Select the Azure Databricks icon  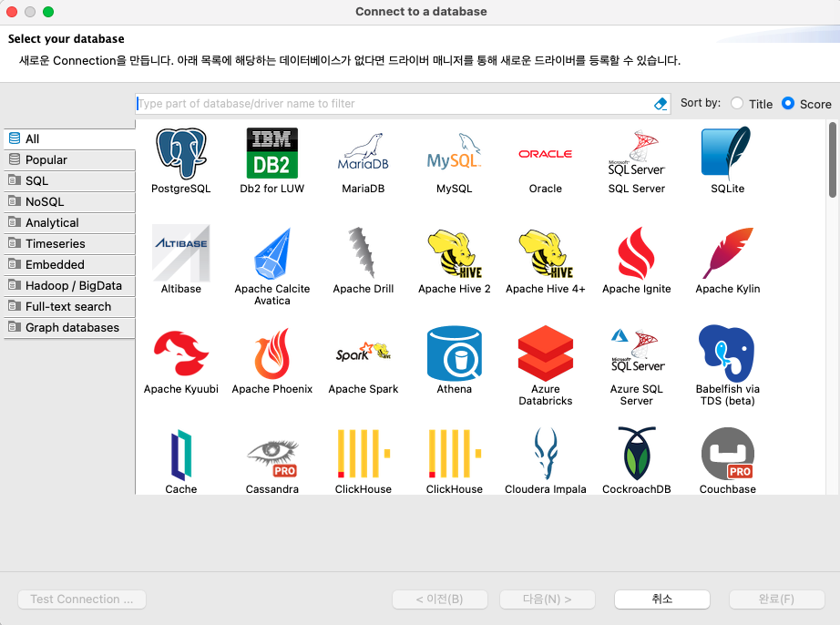[546, 353]
